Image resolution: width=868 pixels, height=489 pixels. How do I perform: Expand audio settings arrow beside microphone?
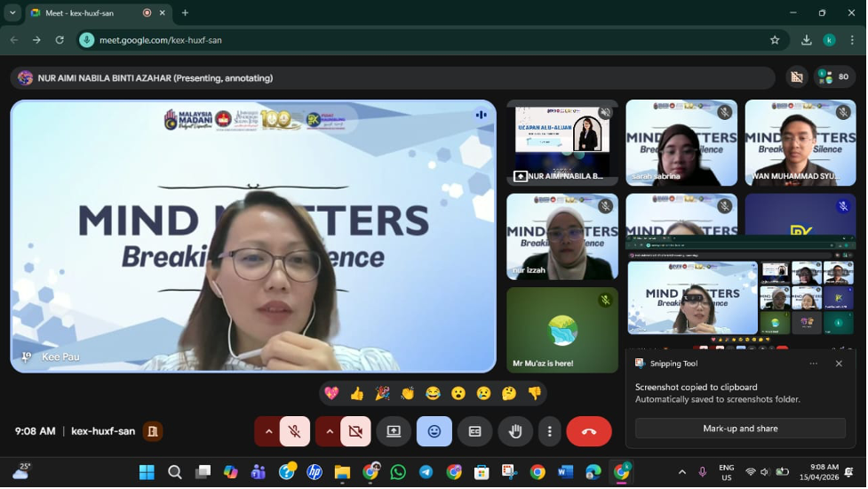268,431
